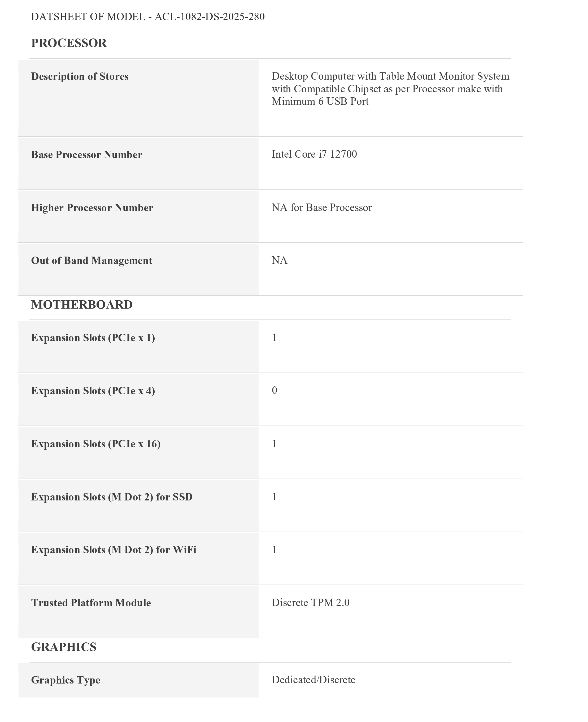Select the PCIe x 4 value of 0
The height and width of the screenshot is (722, 588).
click(x=274, y=390)
